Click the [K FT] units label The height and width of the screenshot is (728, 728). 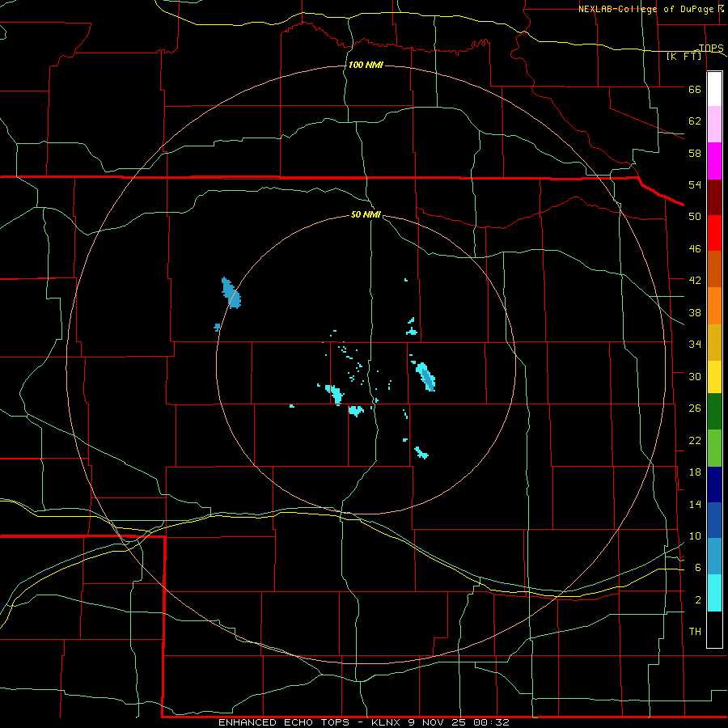click(x=684, y=57)
